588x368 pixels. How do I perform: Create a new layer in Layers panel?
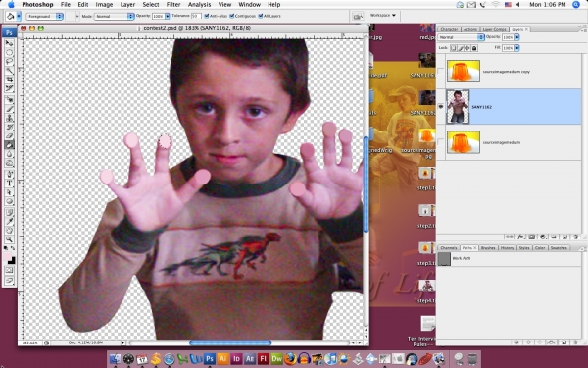(564, 237)
